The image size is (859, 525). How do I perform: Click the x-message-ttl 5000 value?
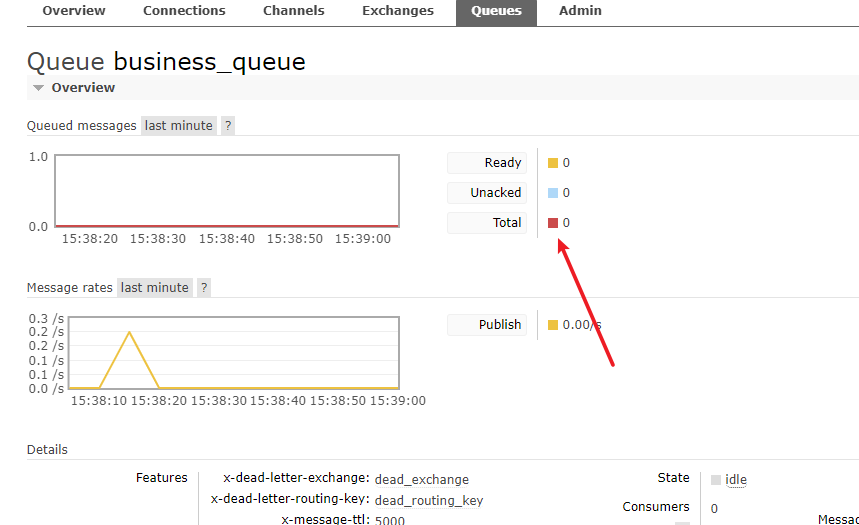(390, 520)
